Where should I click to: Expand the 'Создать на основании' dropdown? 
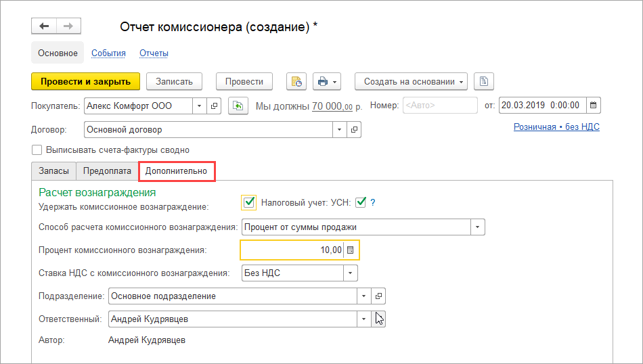[x=412, y=82]
